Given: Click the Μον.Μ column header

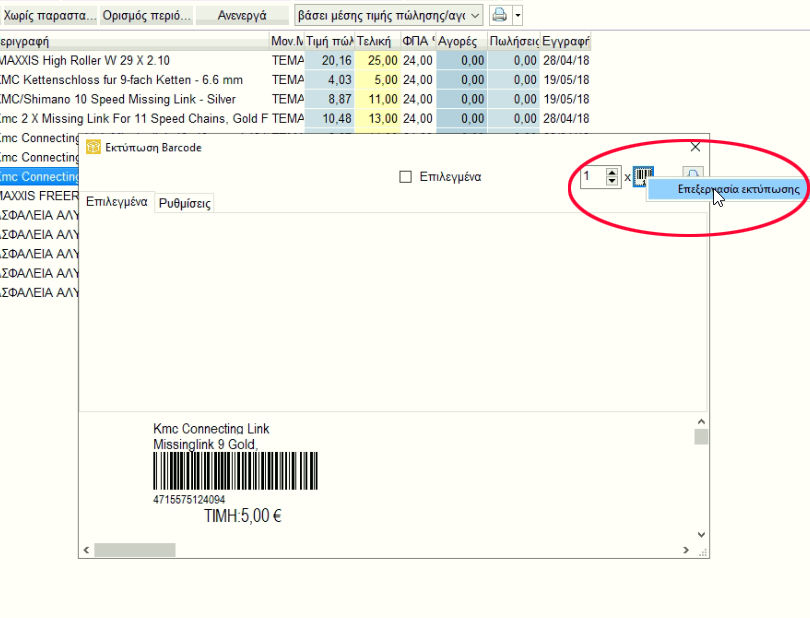Looking at the screenshot, I should [x=287, y=41].
